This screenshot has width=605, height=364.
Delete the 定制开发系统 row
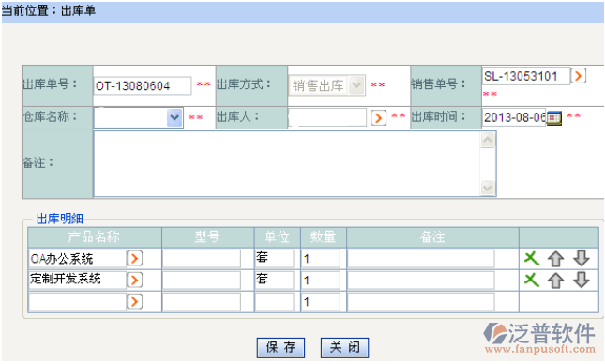tap(532, 280)
